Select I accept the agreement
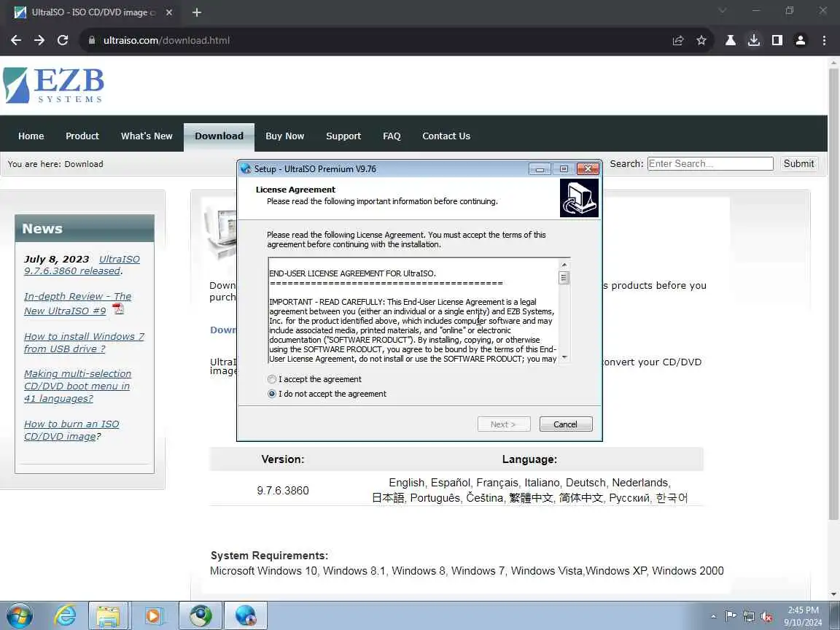This screenshot has width=840, height=630. (x=271, y=379)
